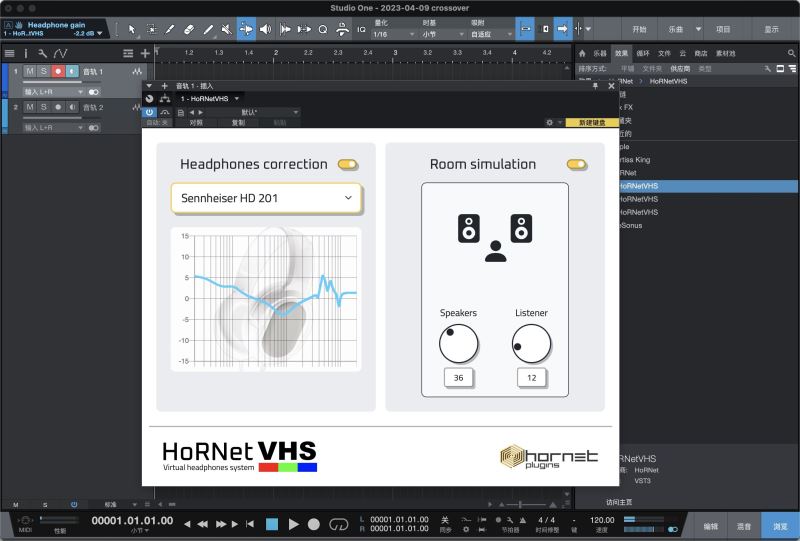This screenshot has height=541, width=800.
Task: Open track 1 input L+R dropdown
Action: click(53, 92)
